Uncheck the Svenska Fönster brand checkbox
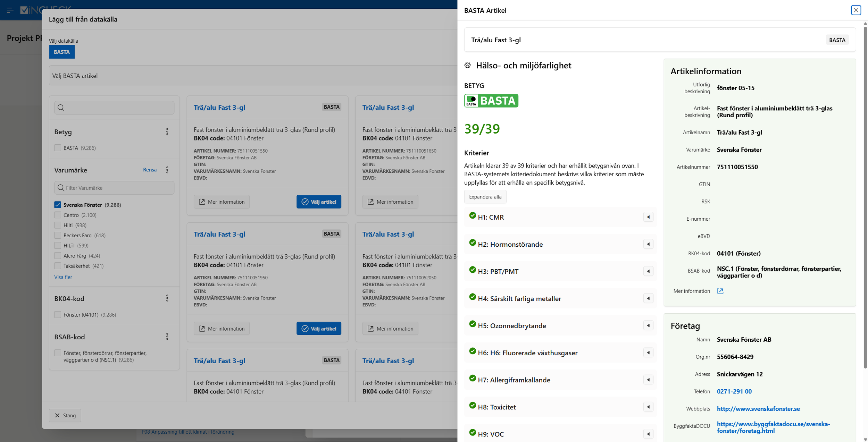Image resolution: width=868 pixels, height=442 pixels. pos(58,205)
